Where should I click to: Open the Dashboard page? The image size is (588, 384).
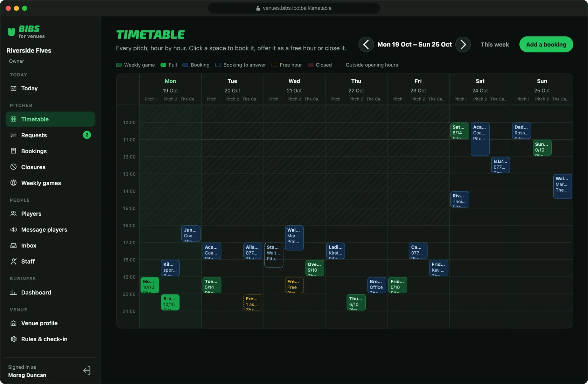click(x=50, y=292)
